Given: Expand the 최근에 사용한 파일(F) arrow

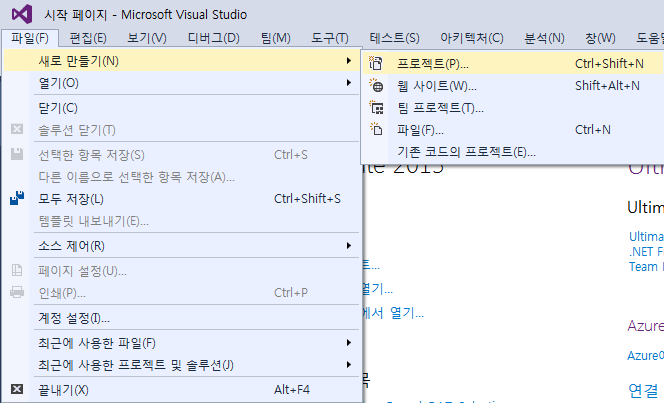Looking at the screenshot, I should [349, 342].
